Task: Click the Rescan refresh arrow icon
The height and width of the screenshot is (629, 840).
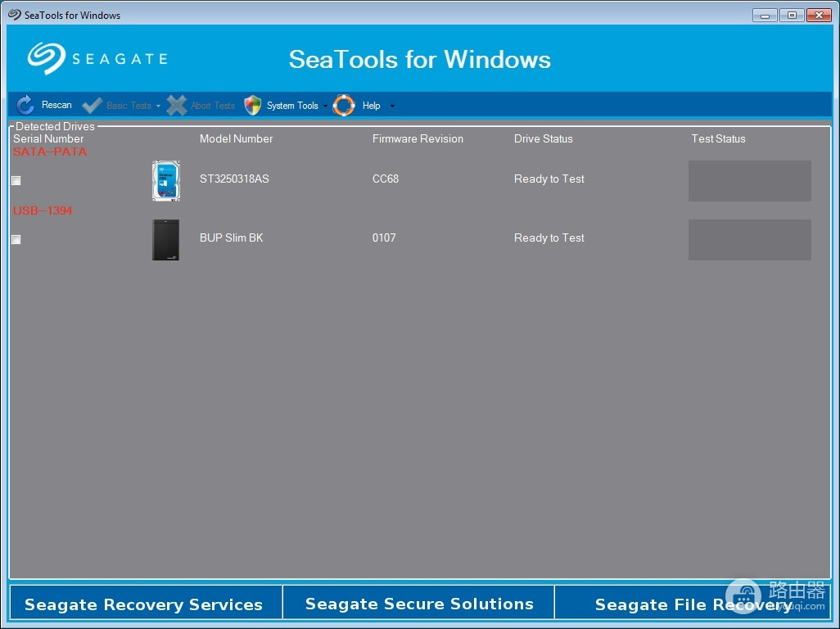Action: click(25, 105)
